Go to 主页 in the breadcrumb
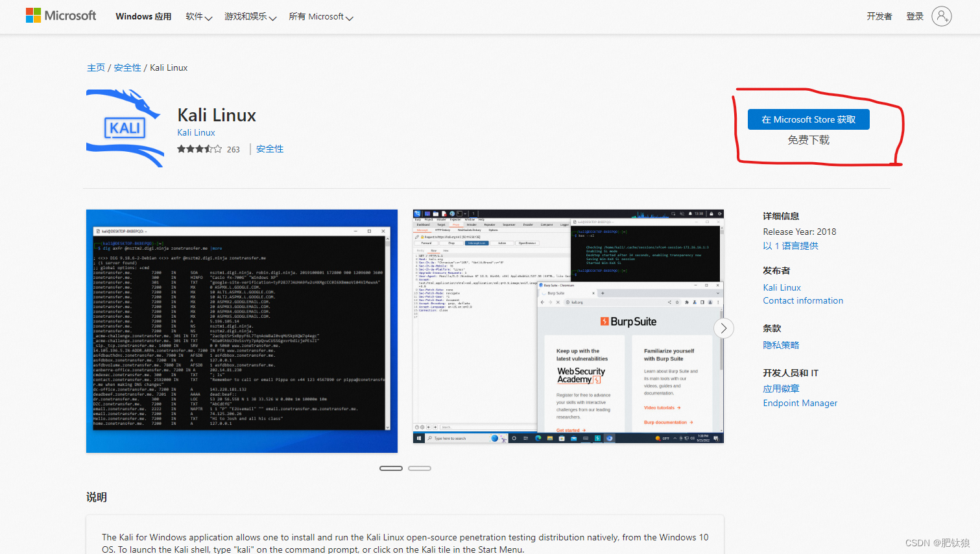The image size is (980, 554). (96, 67)
